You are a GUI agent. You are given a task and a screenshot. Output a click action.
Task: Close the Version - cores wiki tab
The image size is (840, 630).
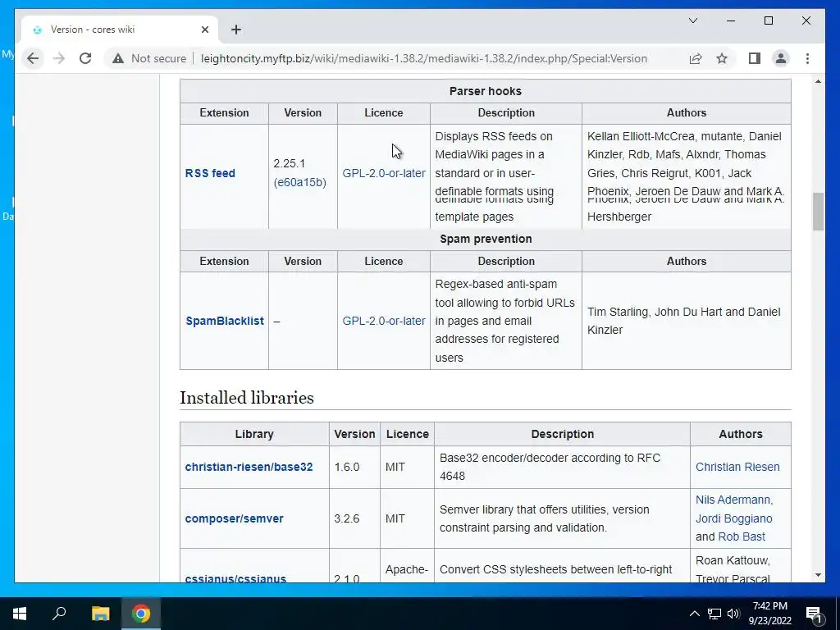[204, 30]
